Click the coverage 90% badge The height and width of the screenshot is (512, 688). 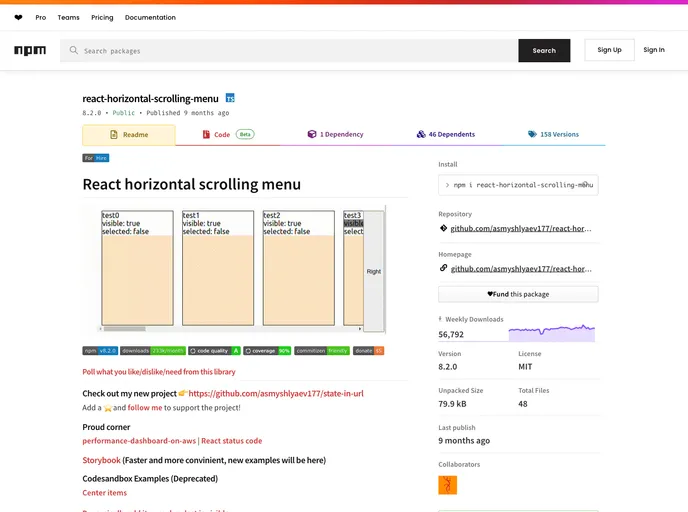pos(267,351)
